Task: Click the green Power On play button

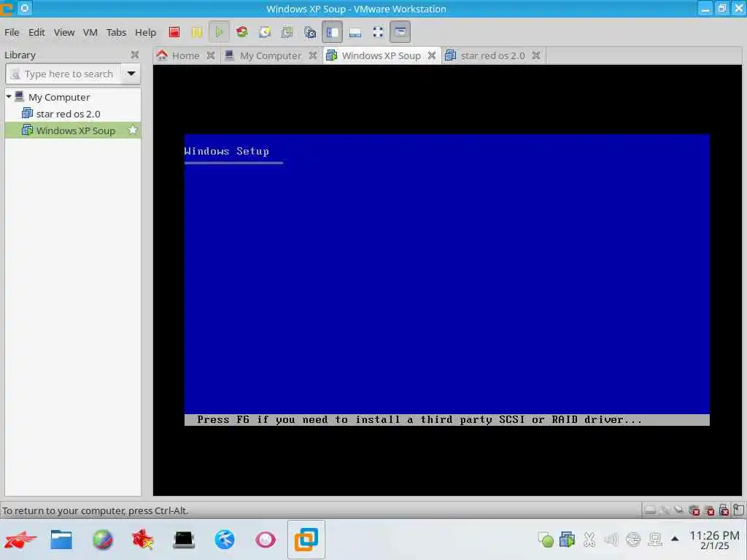Action: [219, 32]
